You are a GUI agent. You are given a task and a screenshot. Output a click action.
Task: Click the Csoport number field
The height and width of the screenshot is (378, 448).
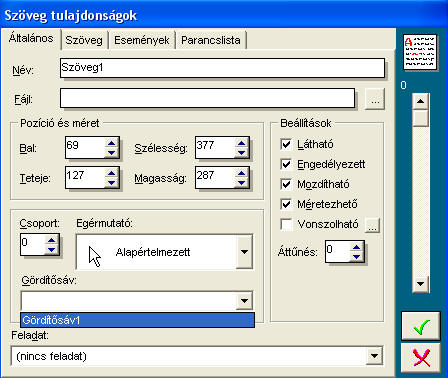pyautogui.click(x=33, y=245)
